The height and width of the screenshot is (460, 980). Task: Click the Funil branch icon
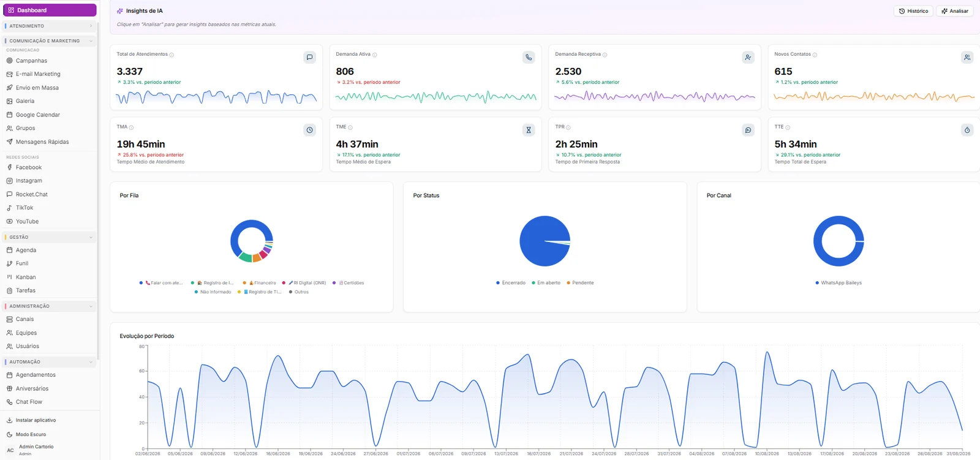coord(9,263)
